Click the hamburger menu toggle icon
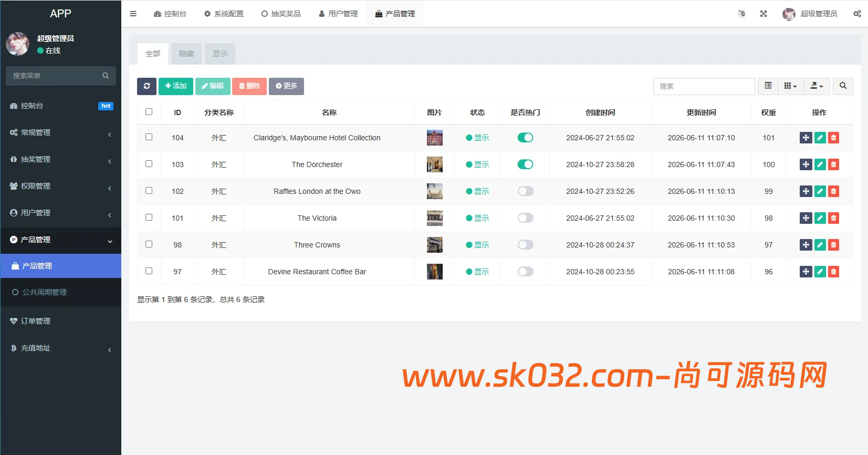 tap(133, 14)
